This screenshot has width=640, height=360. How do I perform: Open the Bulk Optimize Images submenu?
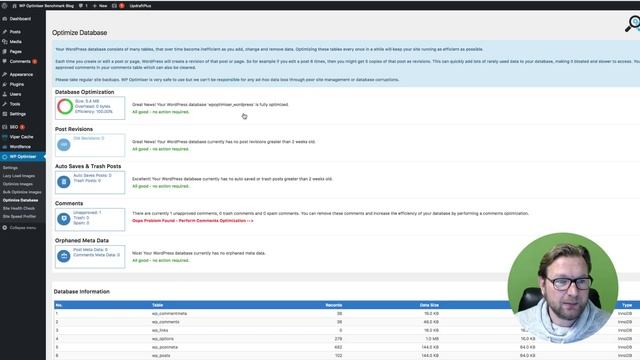coord(22,192)
